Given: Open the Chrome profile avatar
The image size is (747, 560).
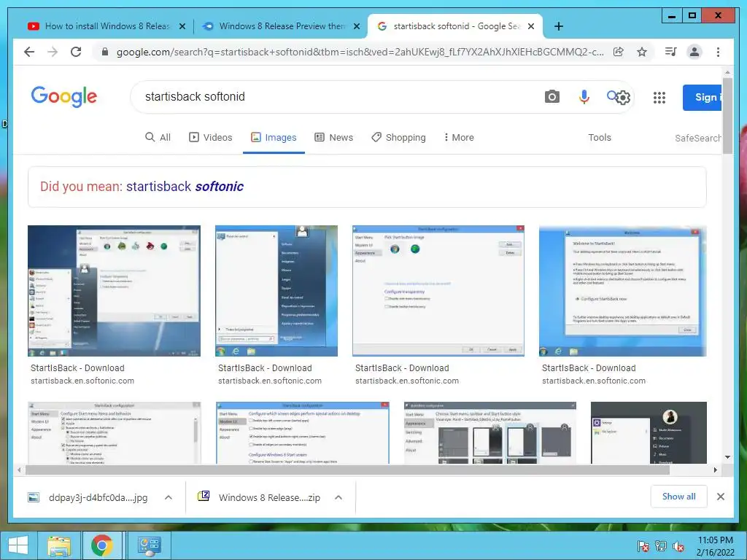Looking at the screenshot, I should pos(694,52).
